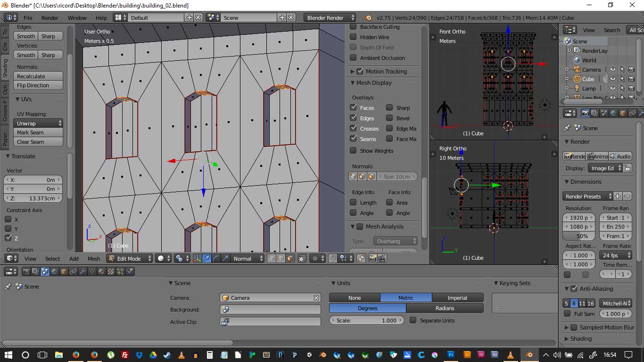This screenshot has height=362, width=644.
Task: Click the OpenGL render active viewport icon
Action: coord(372,258)
